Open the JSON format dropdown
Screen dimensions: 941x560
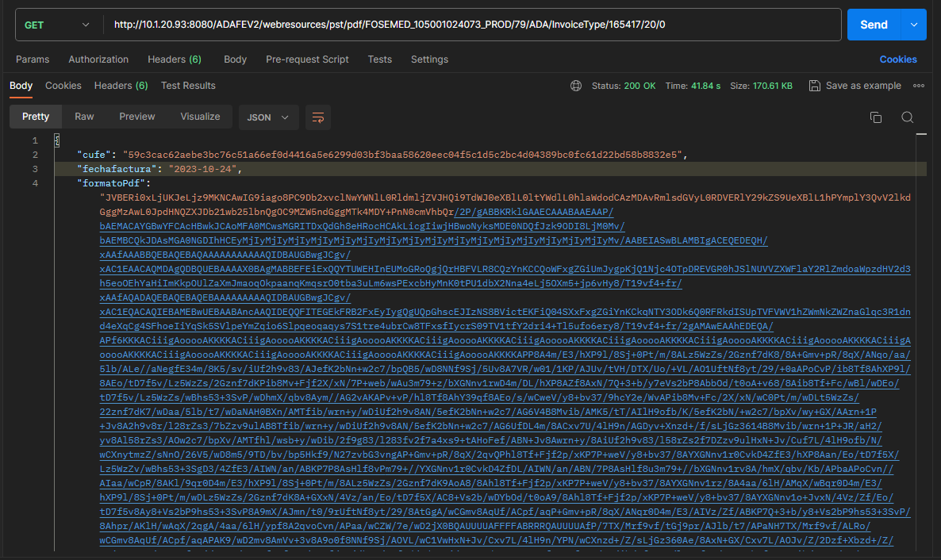pos(268,117)
